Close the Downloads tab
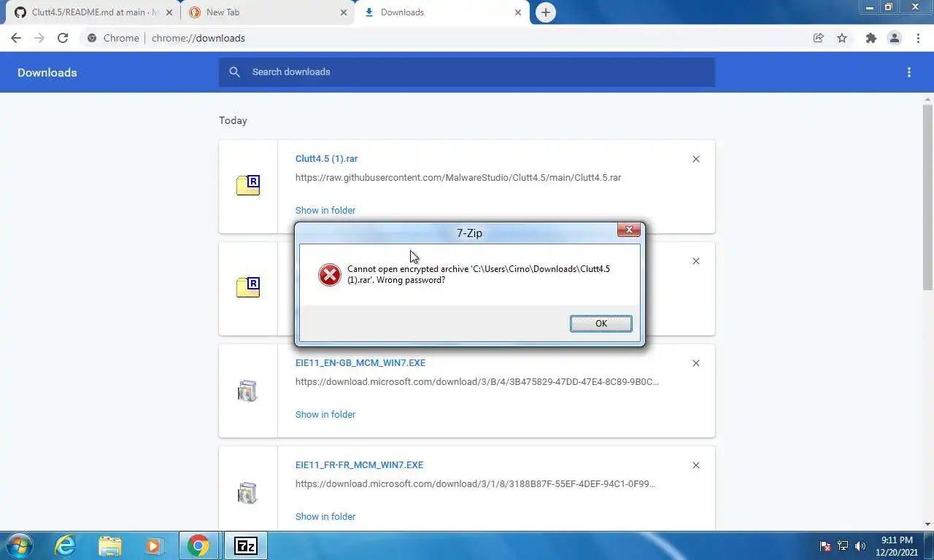The width and height of the screenshot is (934, 560). pos(518,12)
